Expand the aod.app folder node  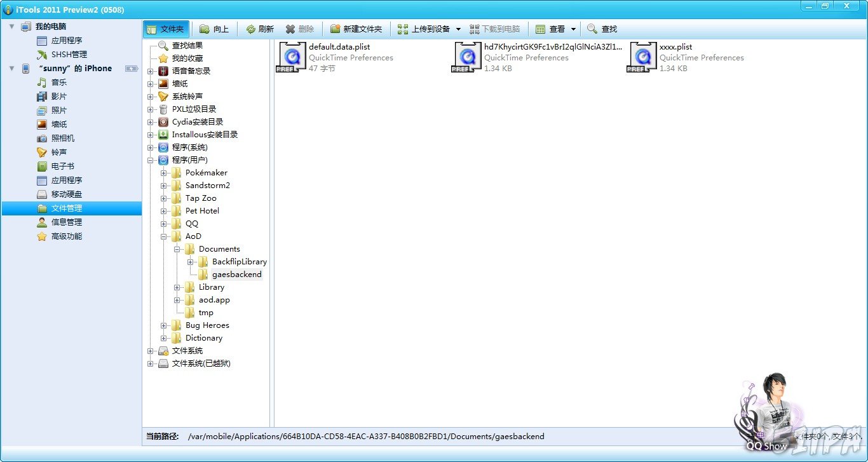tap(177, 300)
